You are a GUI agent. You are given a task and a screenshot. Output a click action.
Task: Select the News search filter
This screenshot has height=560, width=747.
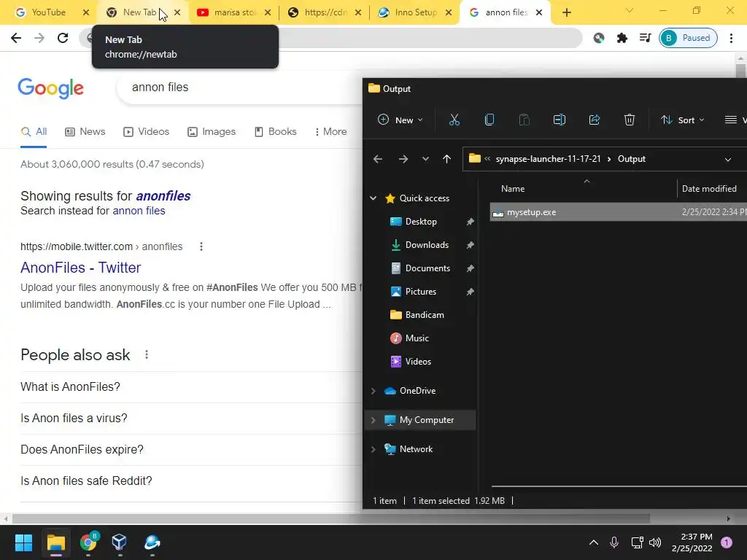click(x=85, y=132)
